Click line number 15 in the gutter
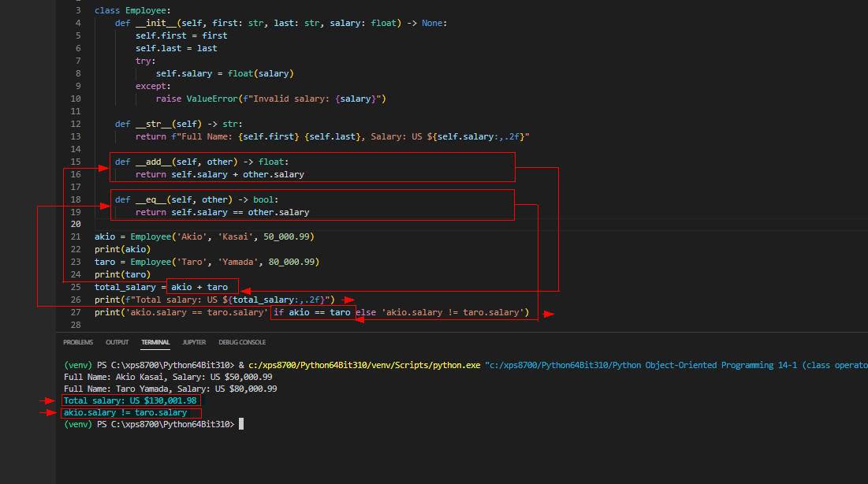868x484 pixels. pyautogui.click(x=76, y=162)
